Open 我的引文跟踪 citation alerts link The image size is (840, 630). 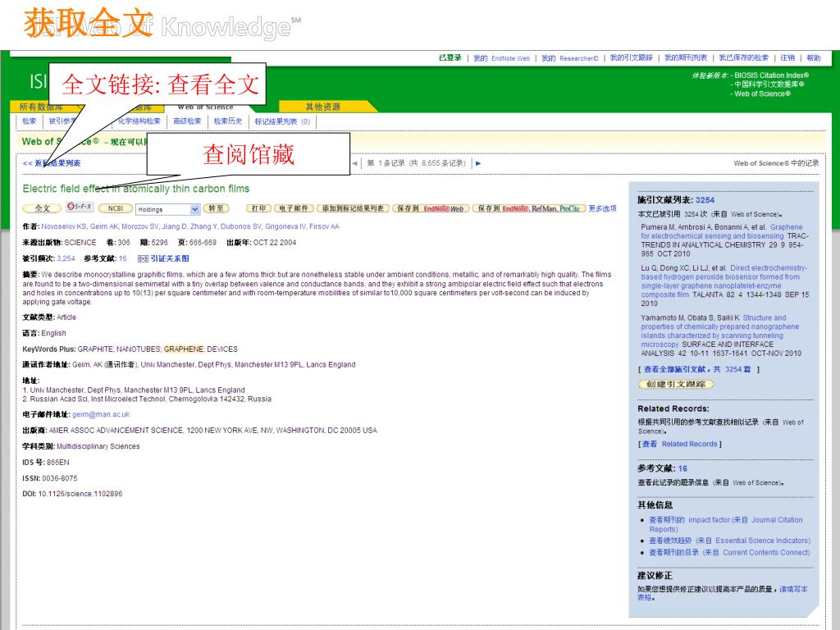631,58
